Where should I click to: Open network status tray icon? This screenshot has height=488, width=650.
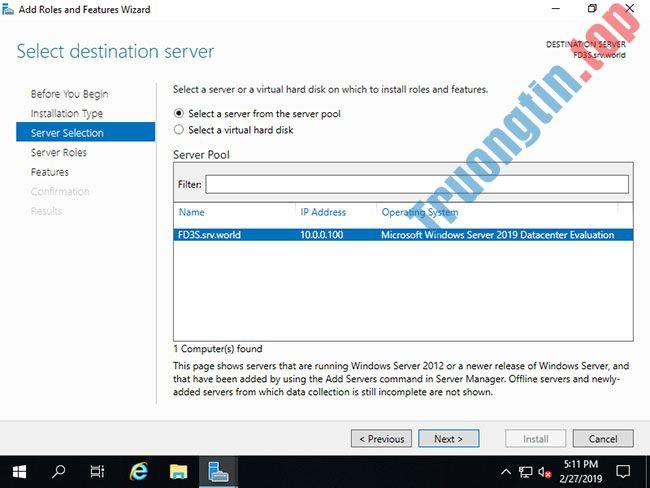coord(526,472)
